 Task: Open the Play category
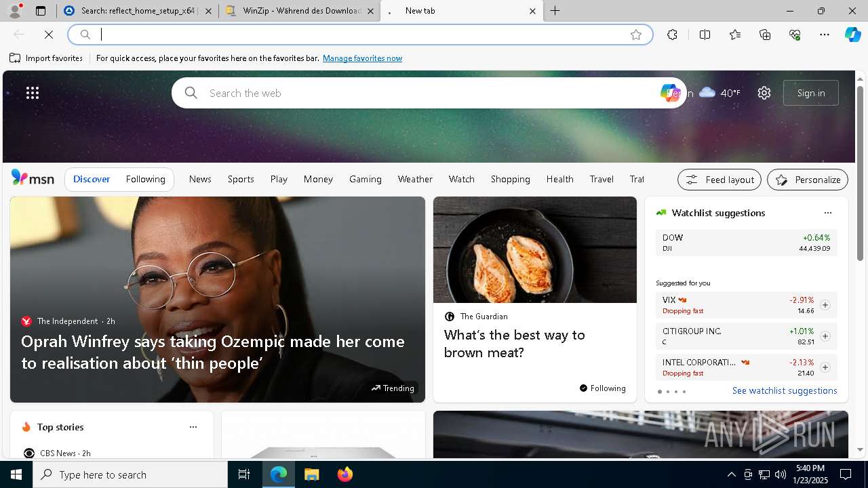coord(279,179)
